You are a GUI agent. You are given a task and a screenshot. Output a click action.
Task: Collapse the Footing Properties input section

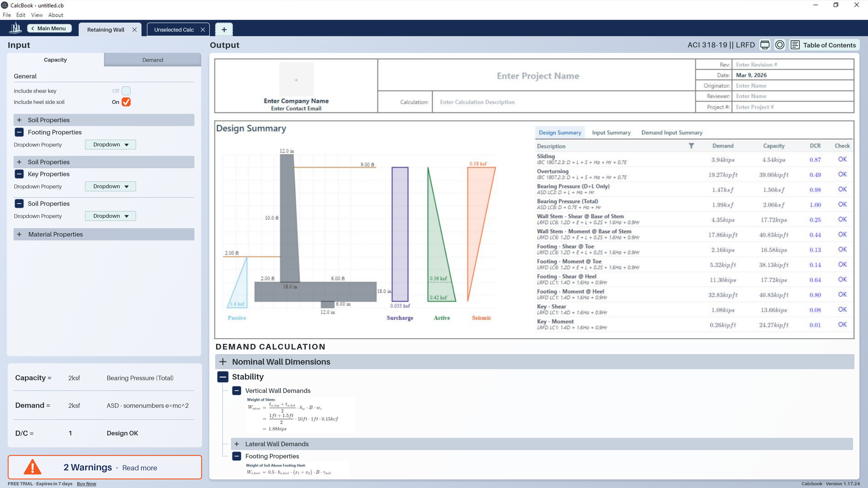click(19, 132)
